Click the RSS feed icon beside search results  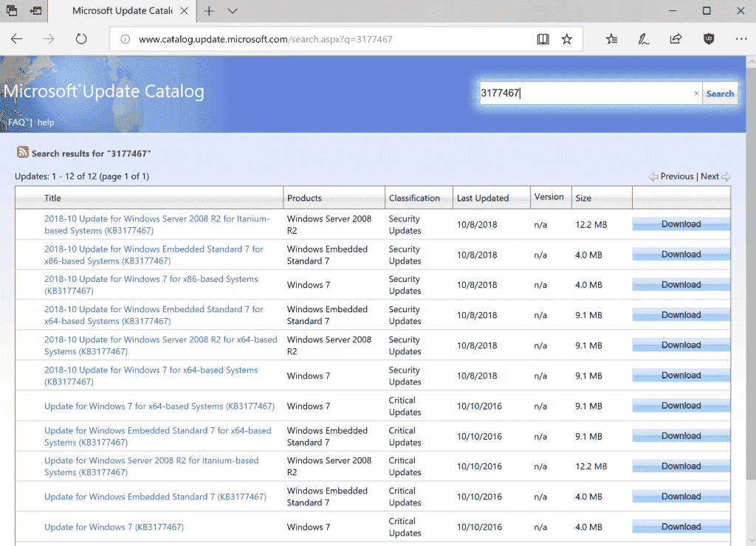pyautogui.click(x=22, y=153)
